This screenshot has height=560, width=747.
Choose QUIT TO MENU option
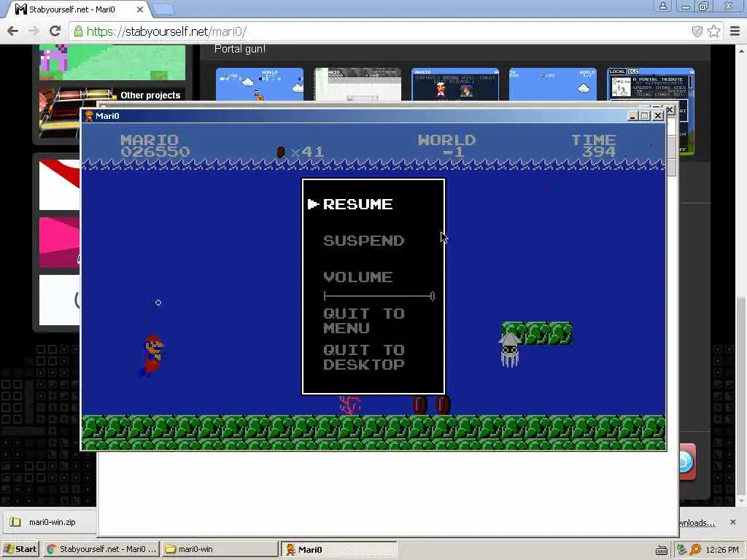click(363, 321)
